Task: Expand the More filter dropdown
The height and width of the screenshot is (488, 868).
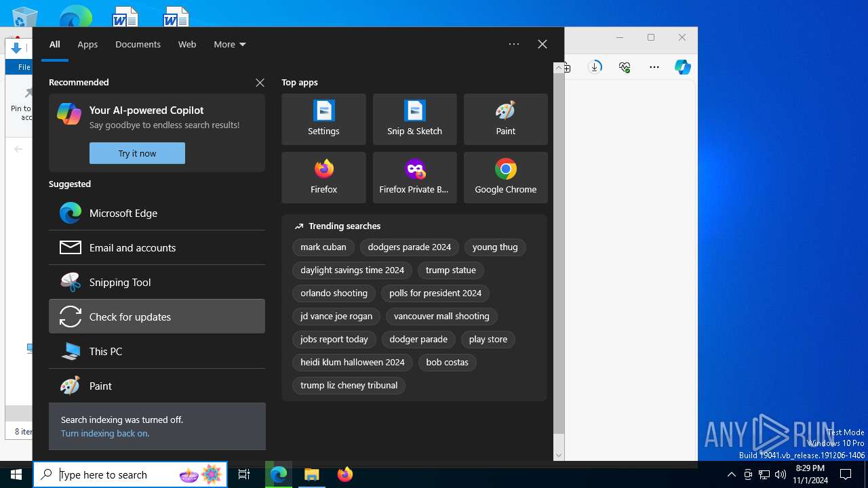Action: [x=230, y=44]
